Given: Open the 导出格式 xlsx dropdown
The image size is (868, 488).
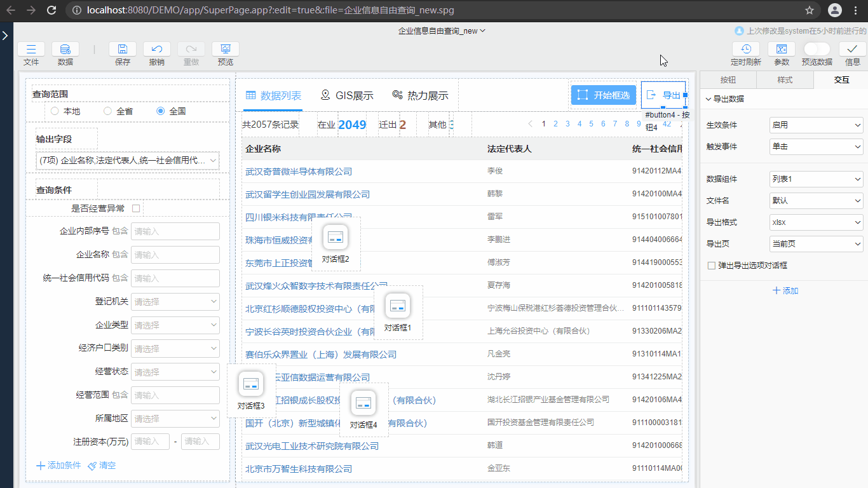Looking at the screenshot, I should point(815,222).
